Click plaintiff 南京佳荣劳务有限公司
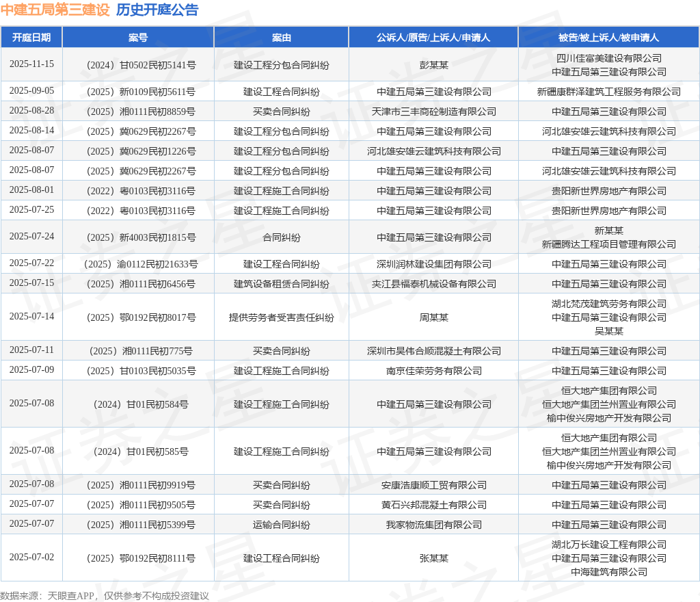 (x=433, y=371)
